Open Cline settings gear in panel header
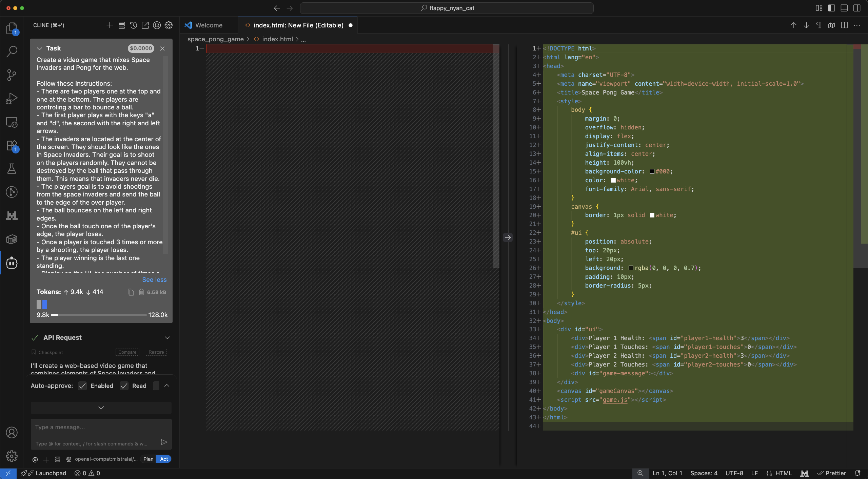 169,25
